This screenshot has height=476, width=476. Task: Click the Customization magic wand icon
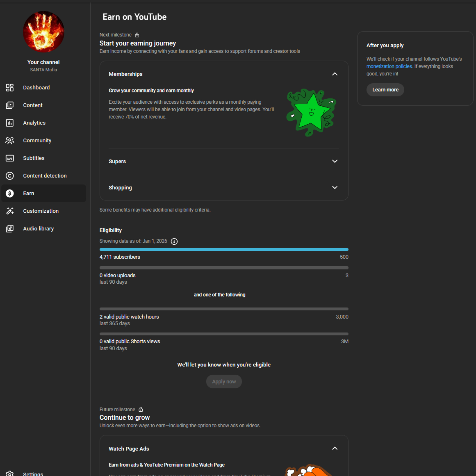click(x=10, y=211)
